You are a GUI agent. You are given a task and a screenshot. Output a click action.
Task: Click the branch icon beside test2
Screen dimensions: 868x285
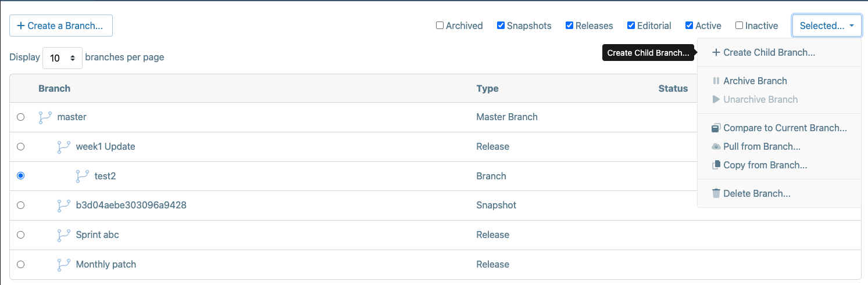[x=82, y=176]
